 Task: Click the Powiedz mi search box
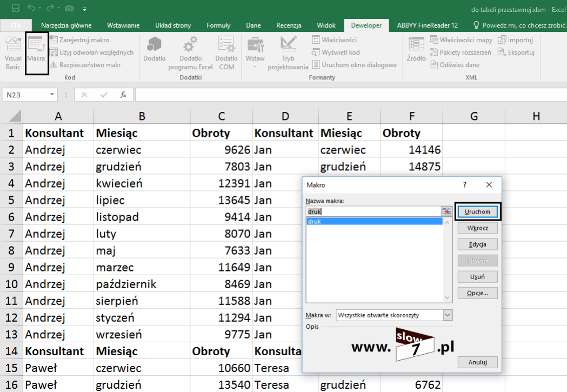(x=520, y=25)
